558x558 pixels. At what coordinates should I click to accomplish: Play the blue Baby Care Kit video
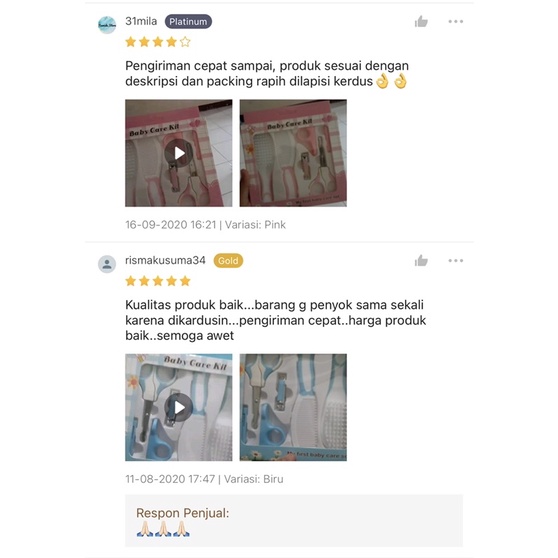[179, 407]
